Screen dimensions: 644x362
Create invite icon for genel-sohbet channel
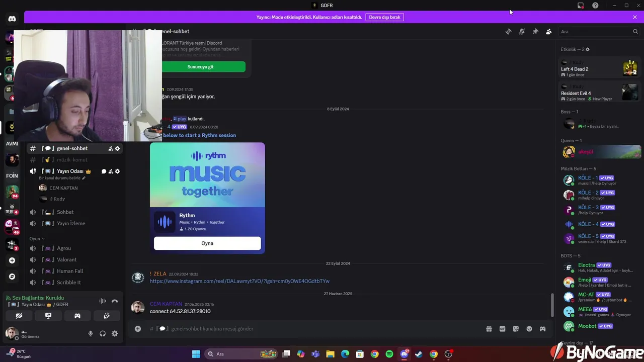[110, 148]
